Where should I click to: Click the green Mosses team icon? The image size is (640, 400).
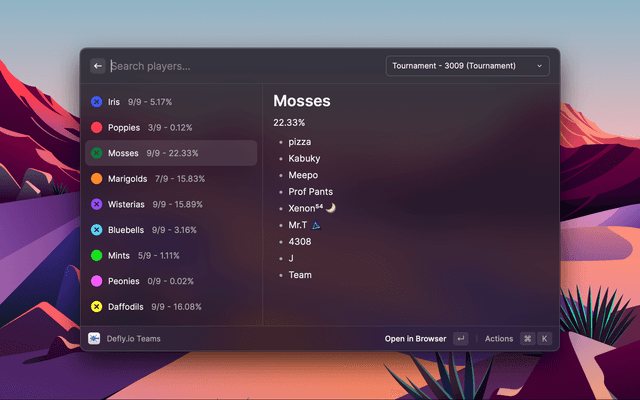tap(96, 153)
